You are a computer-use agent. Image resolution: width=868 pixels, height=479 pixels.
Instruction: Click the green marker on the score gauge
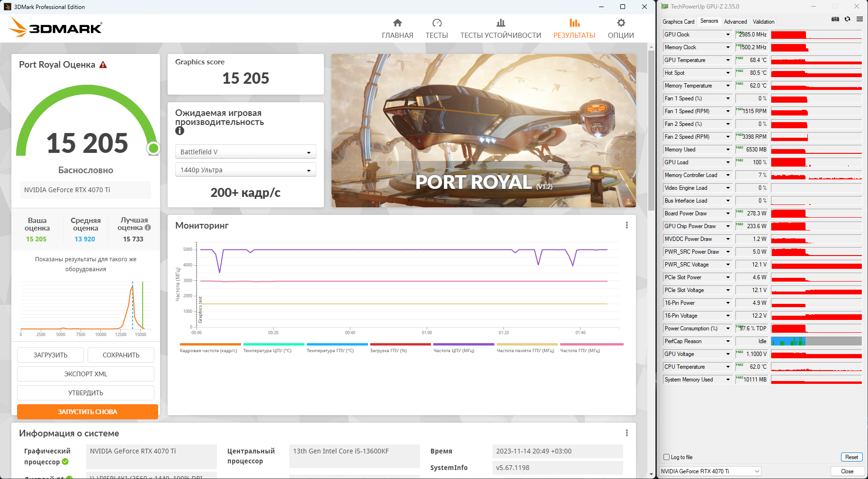[153, 149]
